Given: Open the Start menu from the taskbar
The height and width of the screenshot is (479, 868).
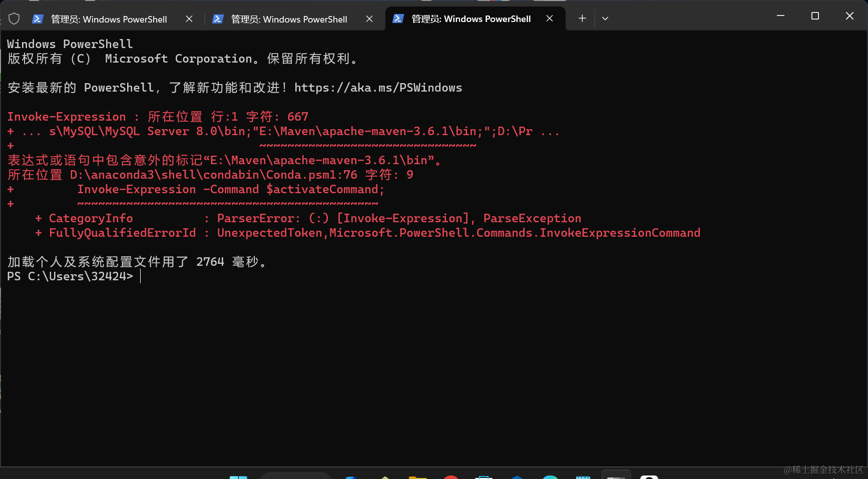Looking at the screenshot, I should click(239, 476).
